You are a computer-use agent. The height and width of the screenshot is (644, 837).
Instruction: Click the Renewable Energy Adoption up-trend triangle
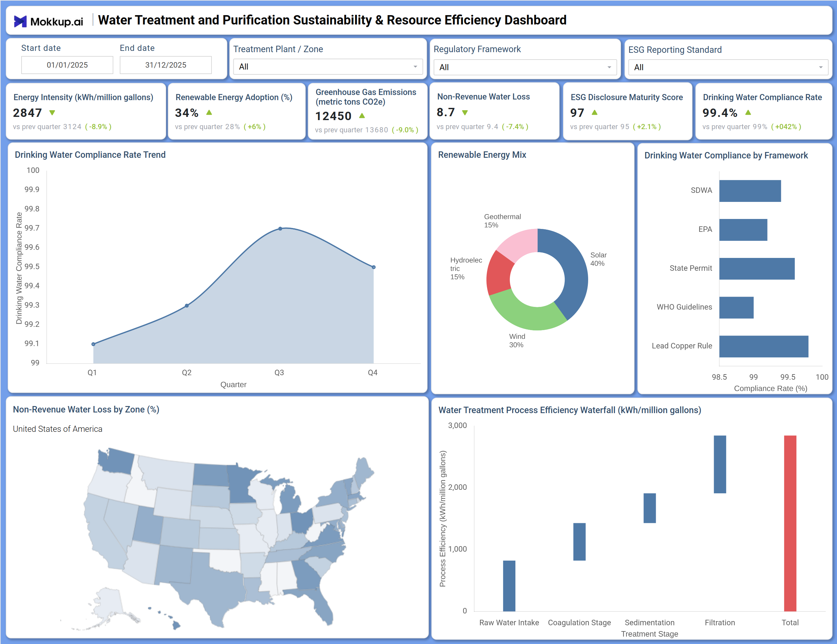[x=209, y=112]
